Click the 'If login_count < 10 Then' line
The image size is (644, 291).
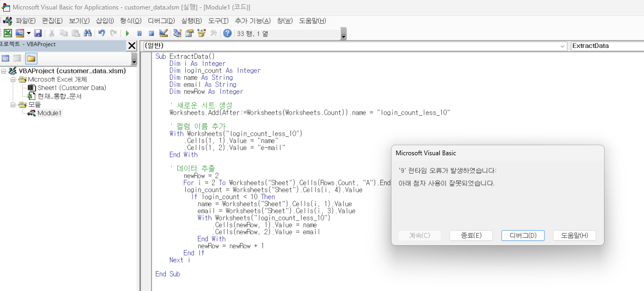[x=233, y=197]
